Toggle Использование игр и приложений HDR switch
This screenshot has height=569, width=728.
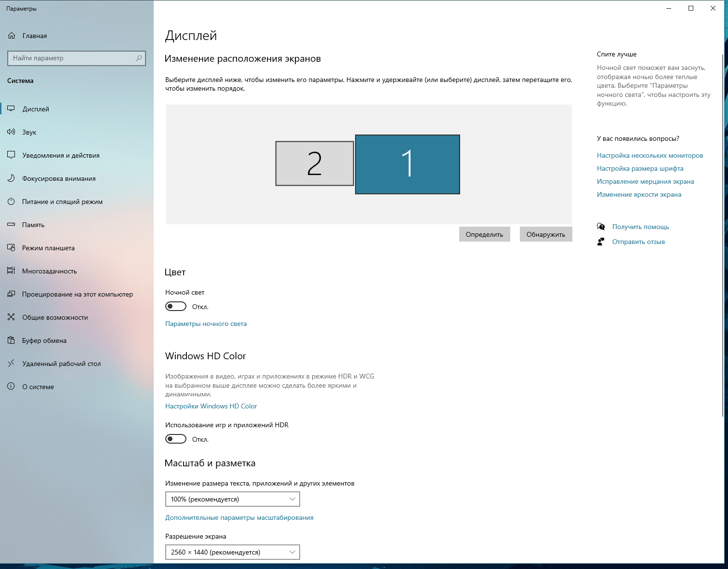click(176, 439)
